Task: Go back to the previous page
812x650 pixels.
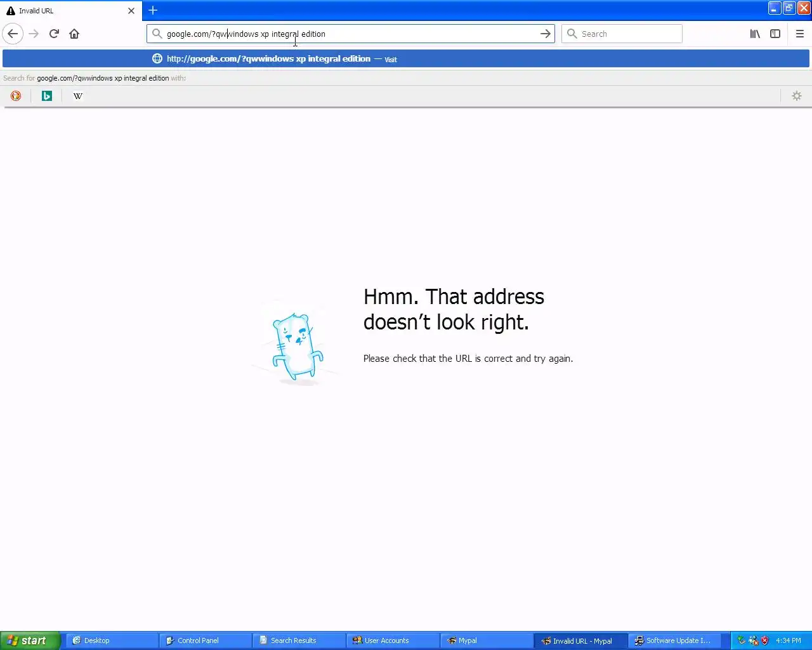Action: pyautogui.click(x=13, y=34)
